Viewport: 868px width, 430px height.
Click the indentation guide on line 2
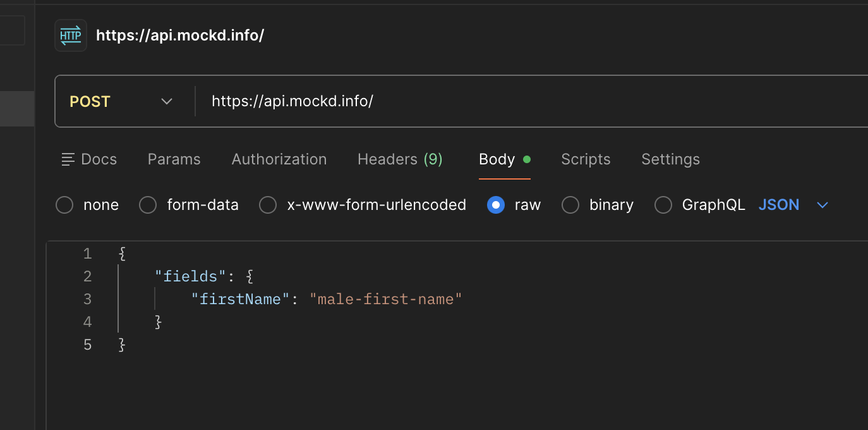tap(119, 276)
